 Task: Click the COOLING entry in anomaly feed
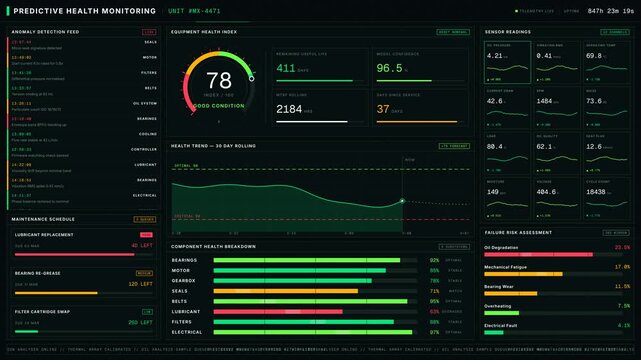83,137
